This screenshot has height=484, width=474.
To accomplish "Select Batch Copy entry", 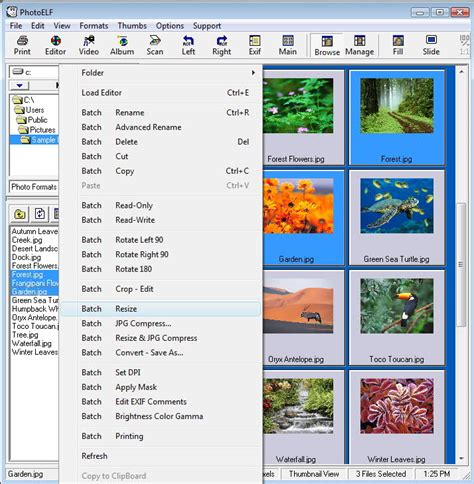I will (x=161, y=171).
